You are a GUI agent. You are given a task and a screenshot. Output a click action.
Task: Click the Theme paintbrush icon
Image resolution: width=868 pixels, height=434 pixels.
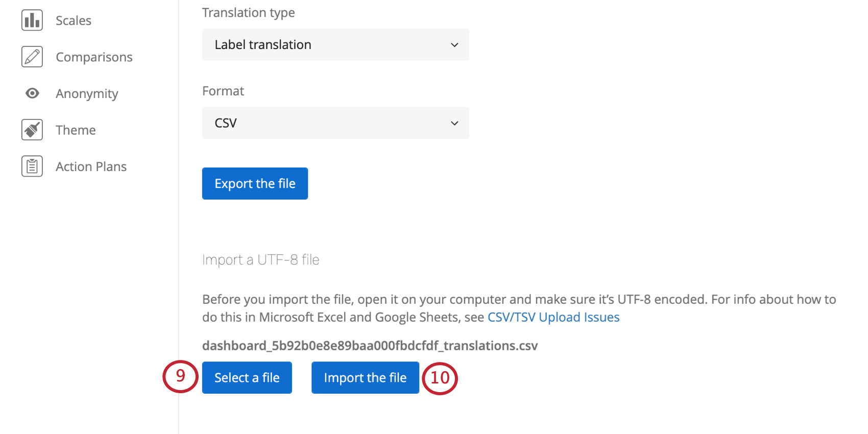click(x=32, y=130)
